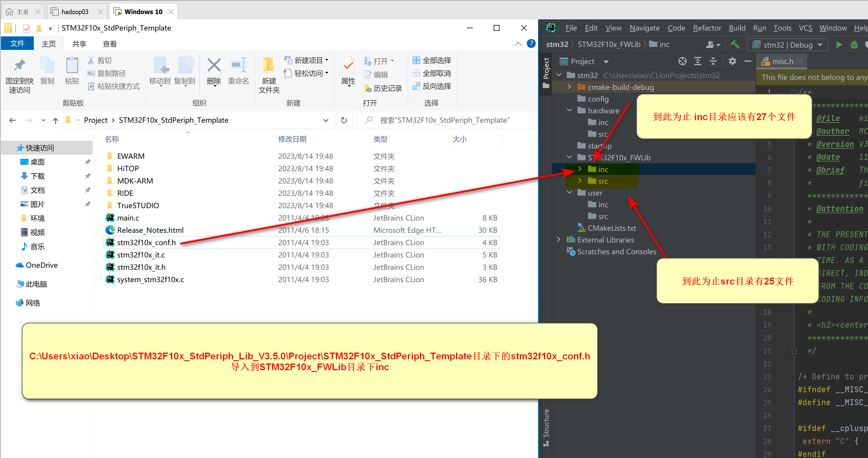This screenshot has height=458, width=868.
Task: Open stm32 | Debug configuration dropdown
Action: [788, 45]
